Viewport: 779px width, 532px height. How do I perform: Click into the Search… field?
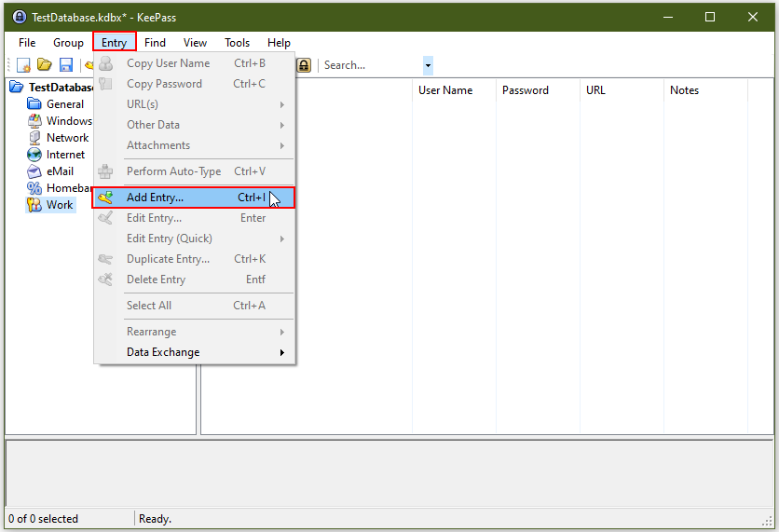[373, 65]
